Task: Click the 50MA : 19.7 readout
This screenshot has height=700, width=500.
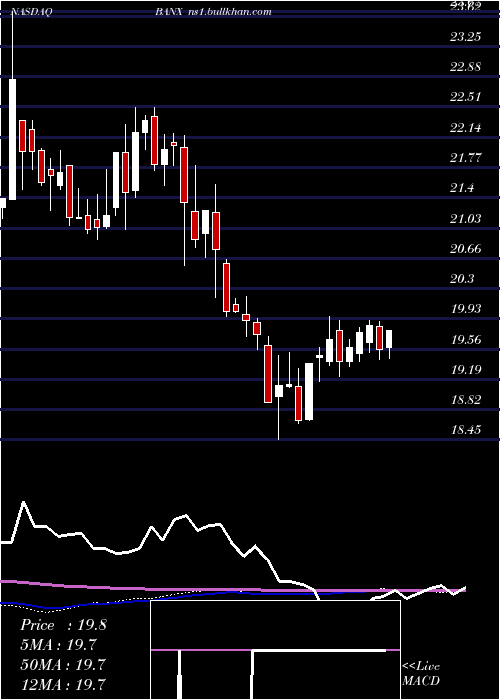Action: click(63, 665)
